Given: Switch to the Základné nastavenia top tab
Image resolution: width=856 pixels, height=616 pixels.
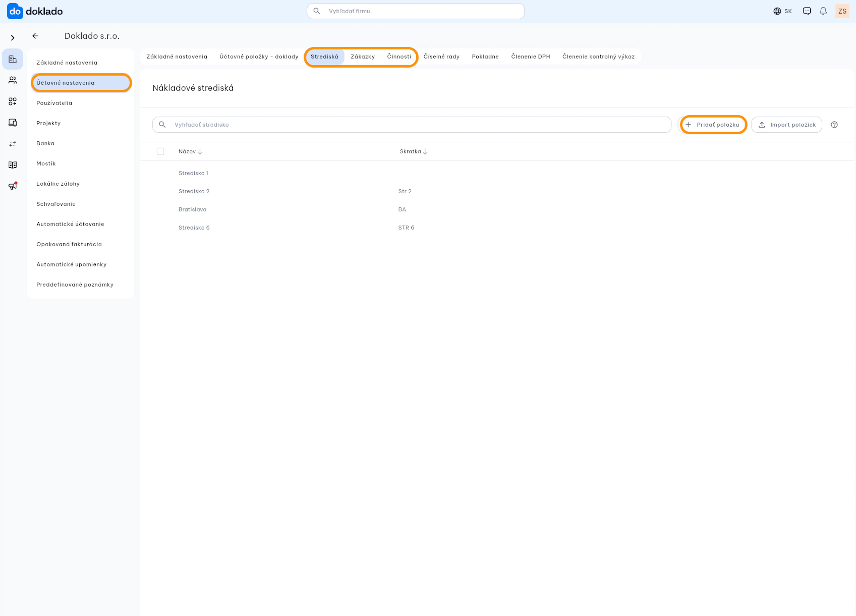Looking at the screenshot, I should pos(177,57).
